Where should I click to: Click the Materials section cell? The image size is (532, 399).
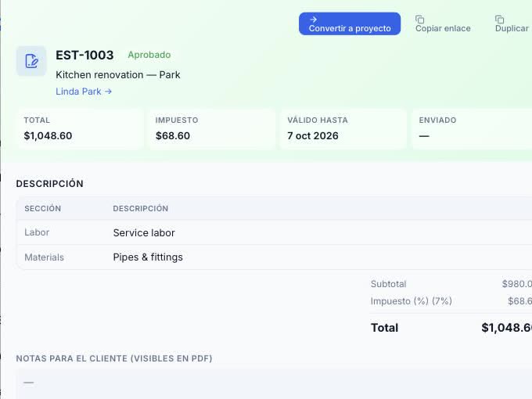(x=44, y=257)
